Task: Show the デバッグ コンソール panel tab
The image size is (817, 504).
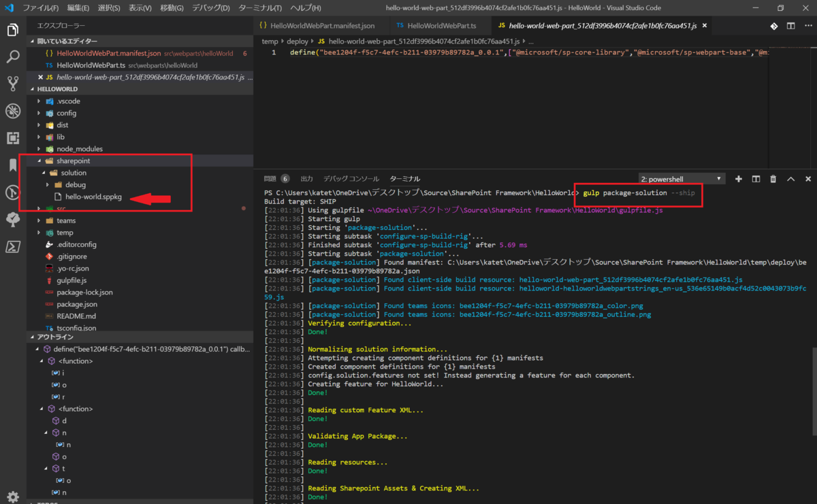Action: pos(351,179)
